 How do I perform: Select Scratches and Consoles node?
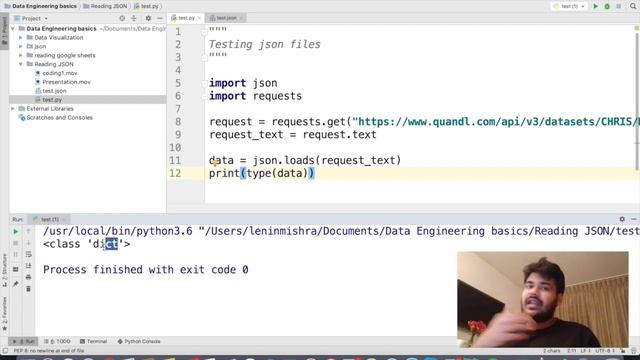pyautogui.click(x=59, y=118)
